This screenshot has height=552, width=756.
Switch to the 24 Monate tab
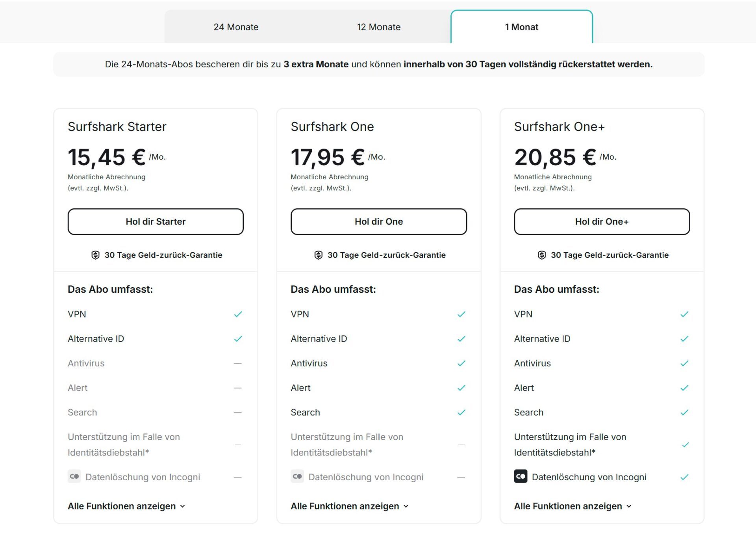coord(236,27)
